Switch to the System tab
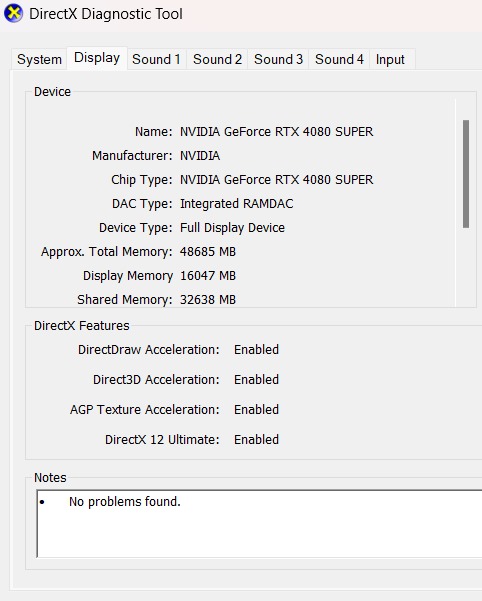This screenshot has height=601, width=482. click(39, 59)
